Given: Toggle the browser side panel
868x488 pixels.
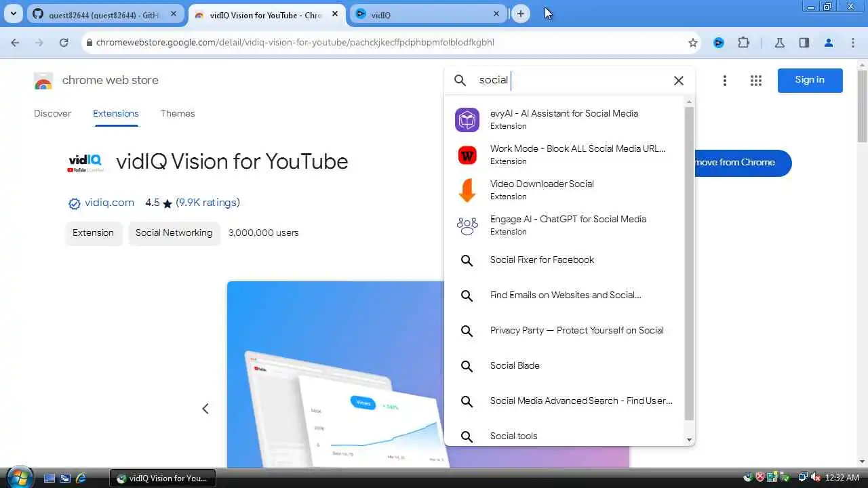Looking at the screenshot, I should 804,43.
